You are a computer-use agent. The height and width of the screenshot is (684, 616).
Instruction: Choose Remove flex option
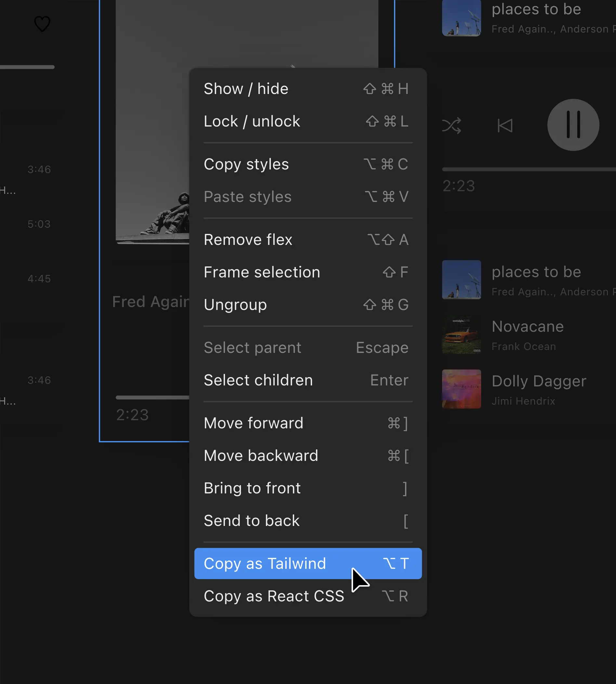308,240
